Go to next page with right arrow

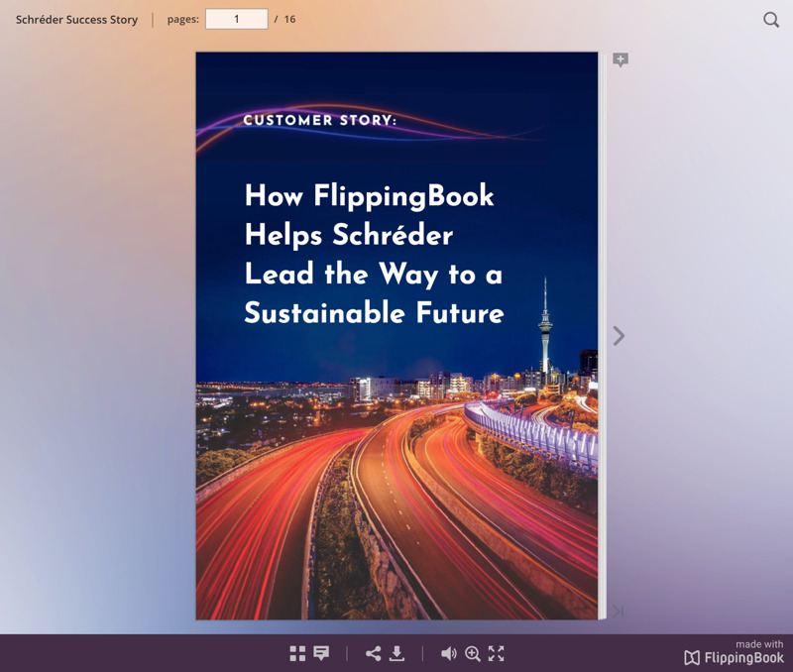point(619,336)
